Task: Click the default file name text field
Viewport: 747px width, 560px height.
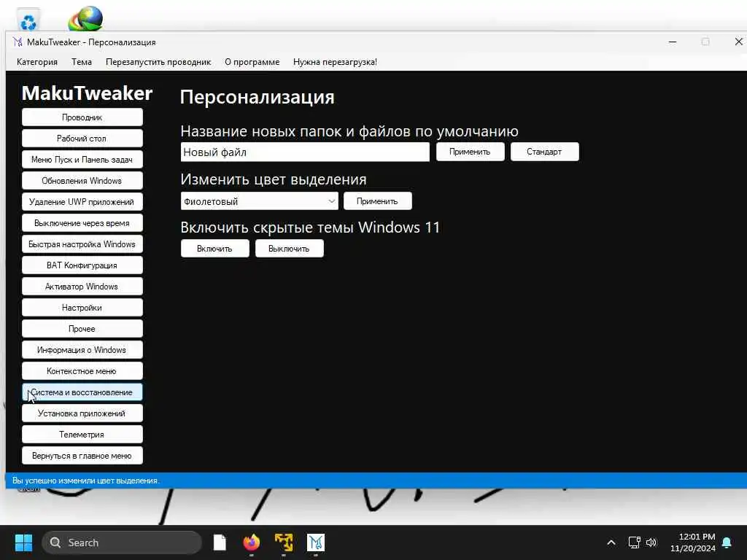Action: click(305, 152)
